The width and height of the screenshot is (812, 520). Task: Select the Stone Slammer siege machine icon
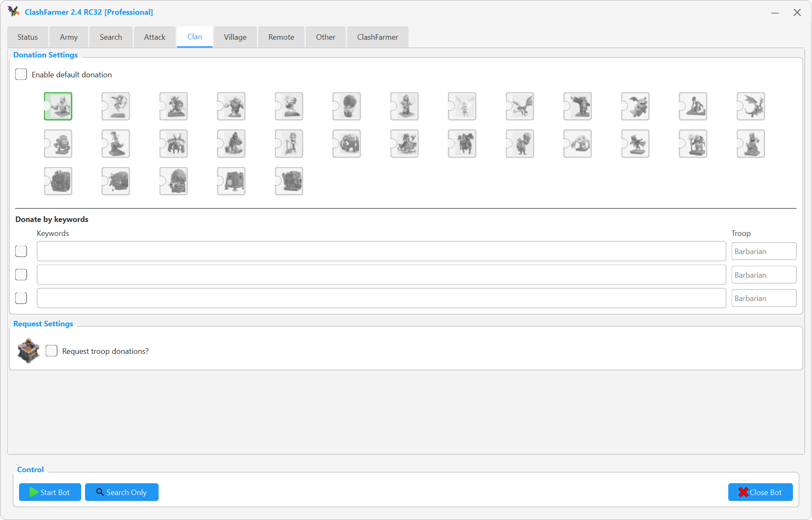tap(173, 181)
